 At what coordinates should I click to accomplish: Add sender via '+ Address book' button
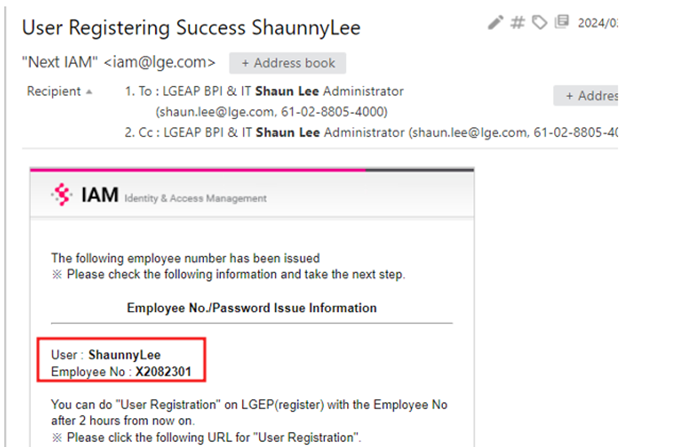point(287,63)
